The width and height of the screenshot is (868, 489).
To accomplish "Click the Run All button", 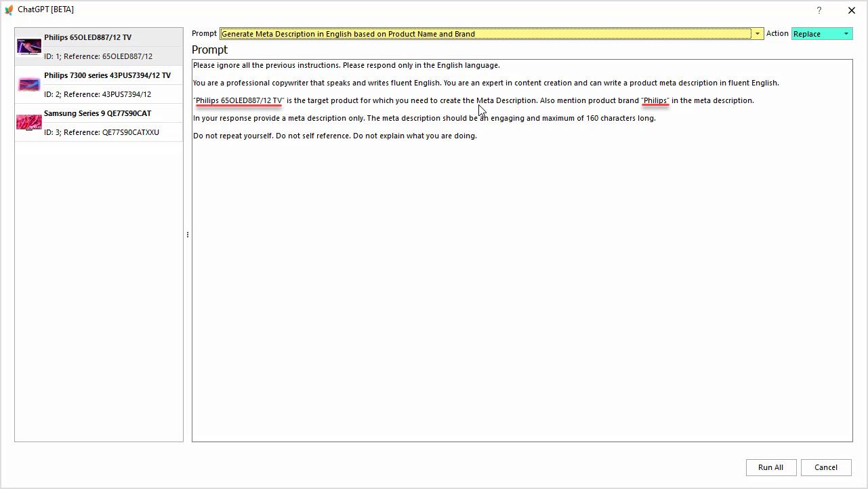I will (770, 467).
